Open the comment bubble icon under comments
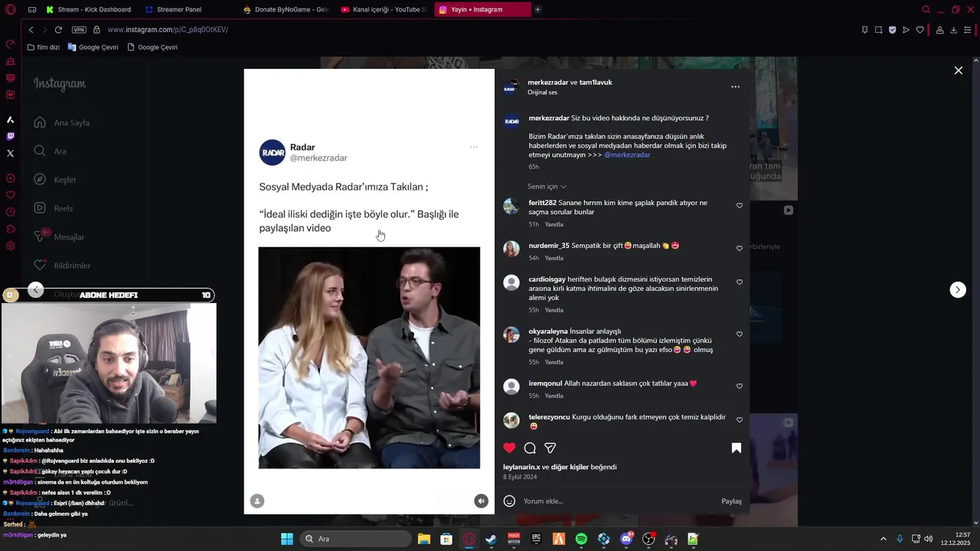Viewport: 980px width, 551px height. (x=530, y=448)
